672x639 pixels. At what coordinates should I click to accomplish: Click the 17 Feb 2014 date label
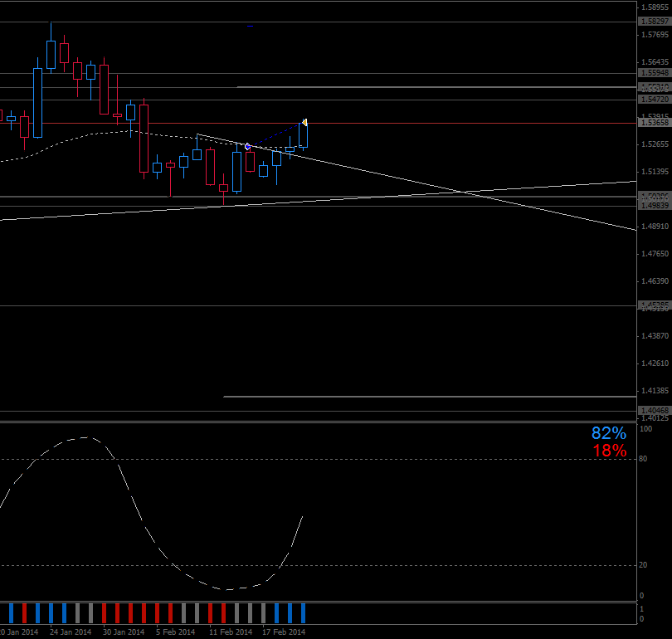coord(284,632)
